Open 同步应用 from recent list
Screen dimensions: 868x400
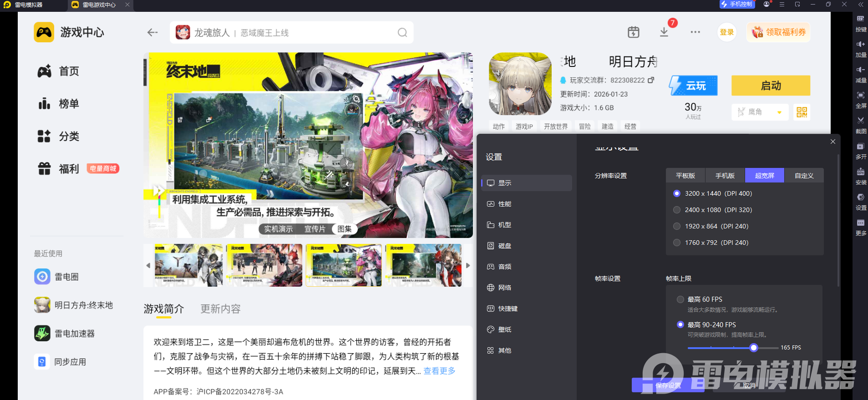tap(60, 362)
